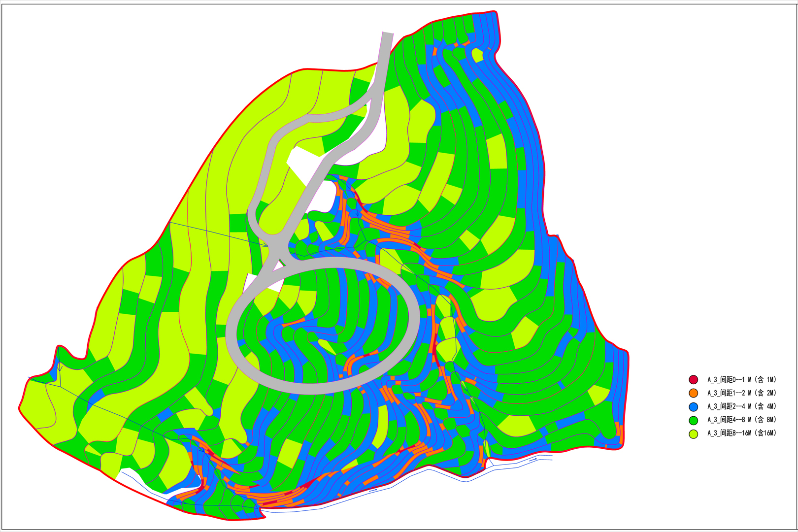Click the stream arrow at the lower-right outlet

click(534, 459)
